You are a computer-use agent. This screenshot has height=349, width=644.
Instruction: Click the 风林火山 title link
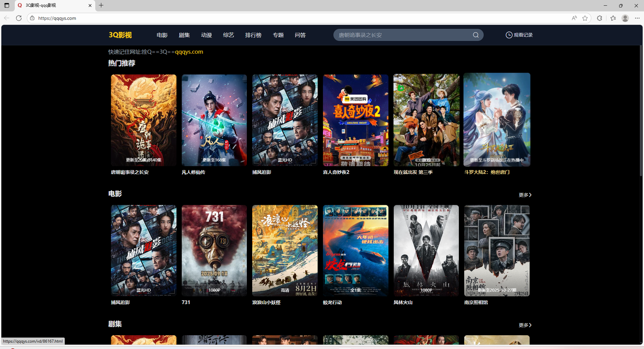403,302
